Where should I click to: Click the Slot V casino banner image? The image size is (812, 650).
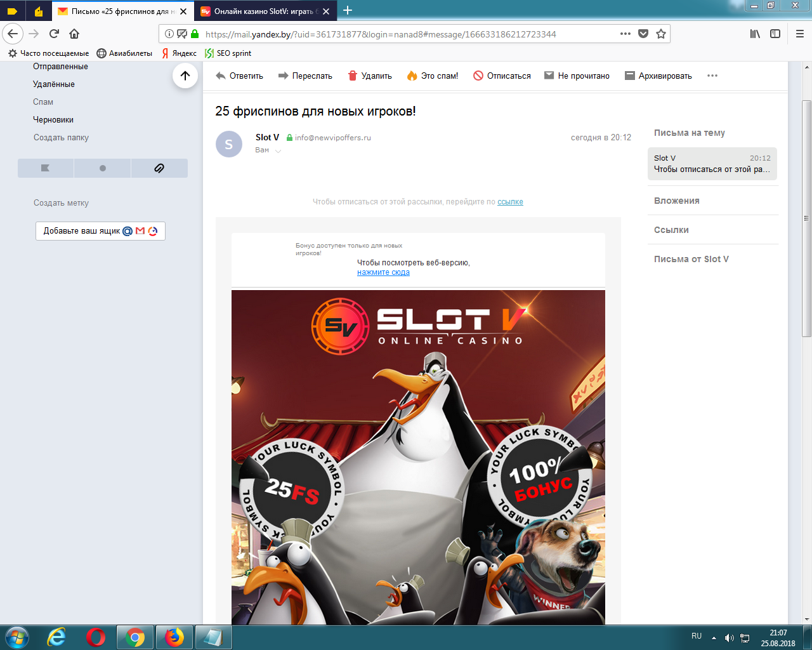pos(418,457)
